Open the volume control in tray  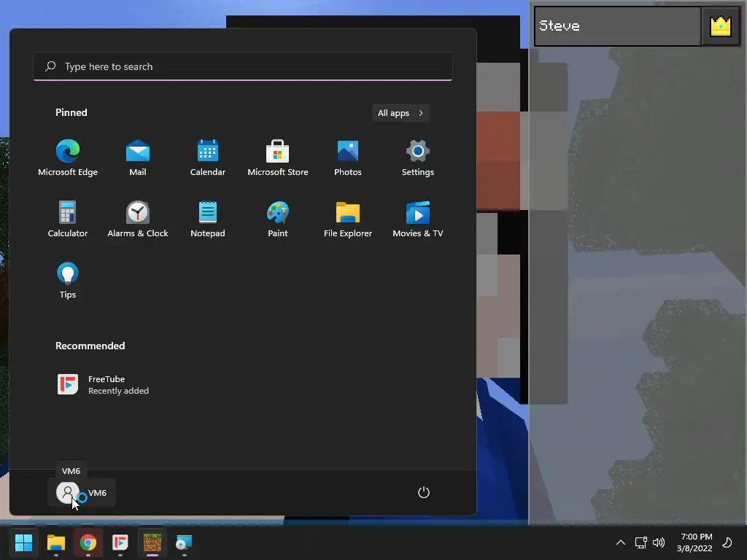[659, 542]
